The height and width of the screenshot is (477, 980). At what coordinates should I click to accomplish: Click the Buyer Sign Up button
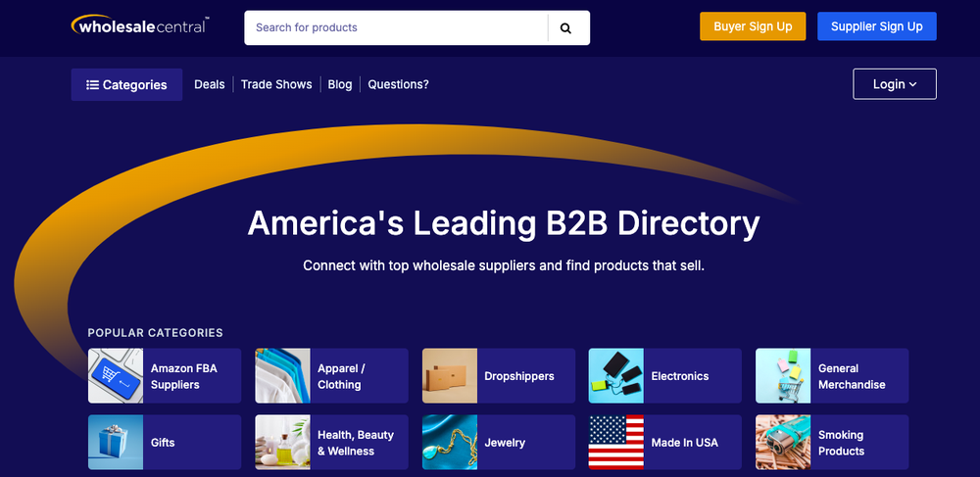[753, 26]
